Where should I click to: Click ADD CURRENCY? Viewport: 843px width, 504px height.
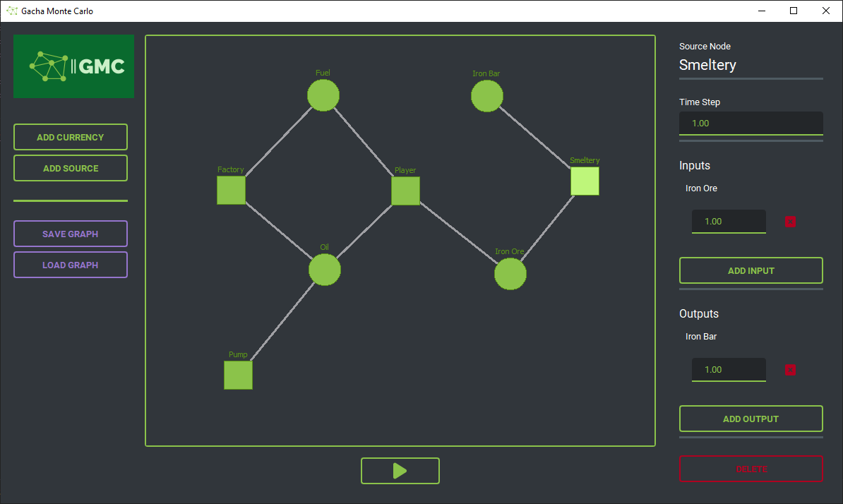(70, 137)
